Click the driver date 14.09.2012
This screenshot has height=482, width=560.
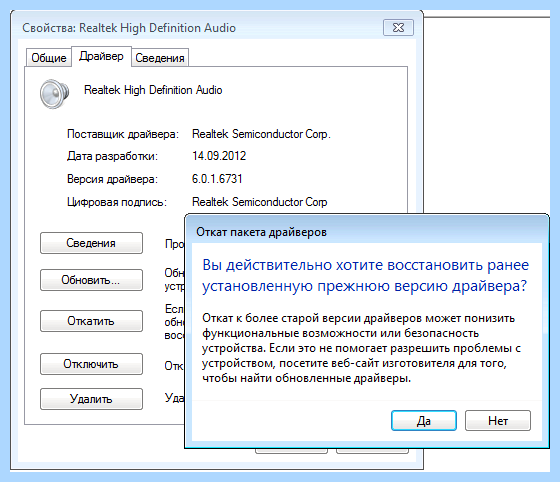(x=219, y=156)
